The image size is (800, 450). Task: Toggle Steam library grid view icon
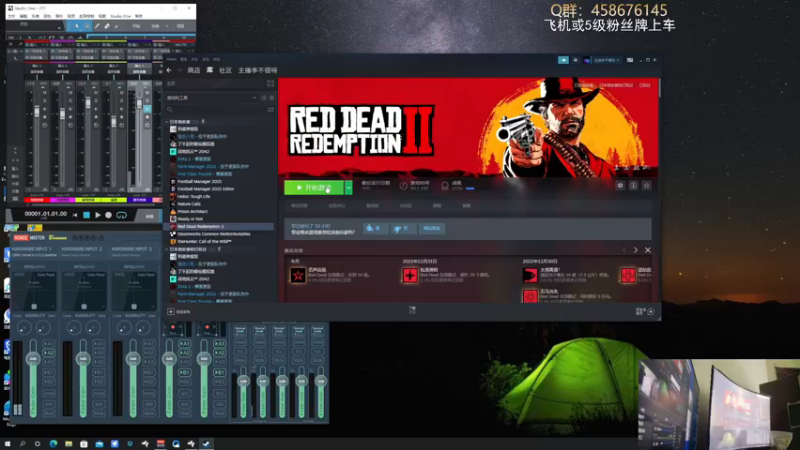pos(270,83)
